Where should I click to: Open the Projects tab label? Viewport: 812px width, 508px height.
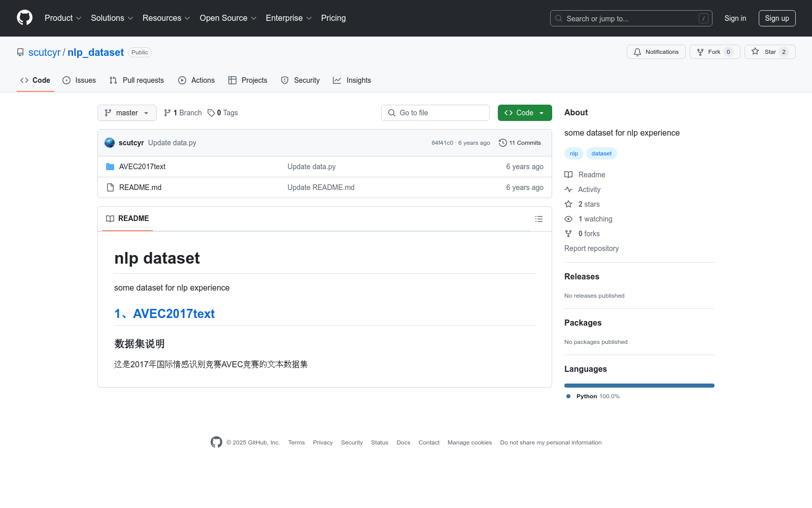coord(254,80)
